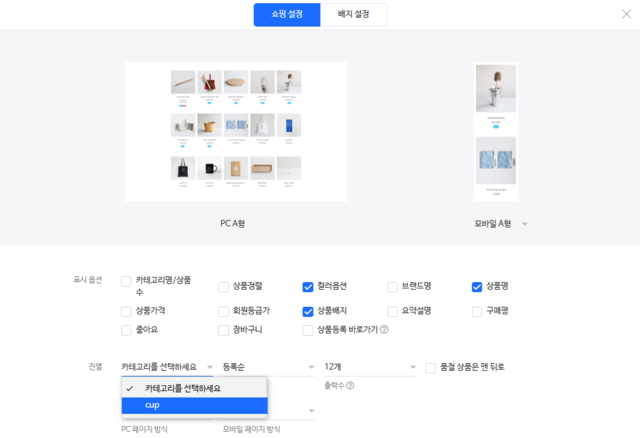Click the 모바일 A형 label
The height and width of the screenshot is (438, 640).
493,224
